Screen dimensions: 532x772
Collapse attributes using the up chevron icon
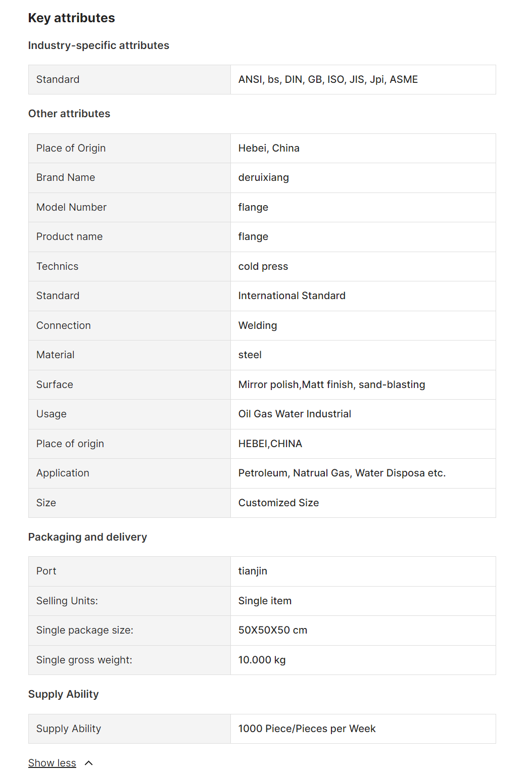(x=89, y=763)
